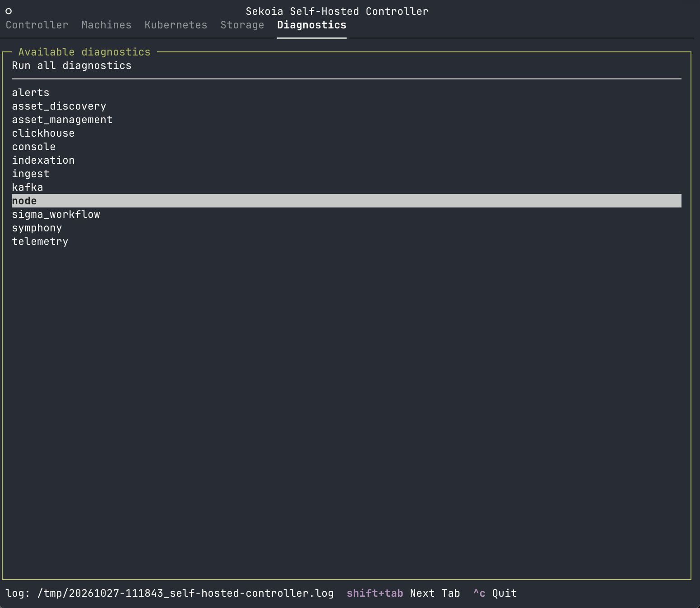
Task: Select the alerts diagnostic
Action: [347, 92]
